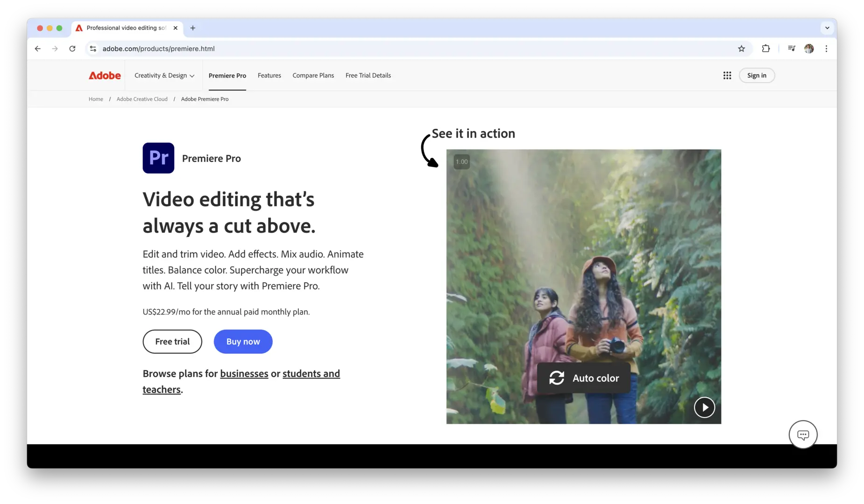The image size is (864, 504).
Task: Open the Chrome profile avatar
Action: (x=809, y=49)
